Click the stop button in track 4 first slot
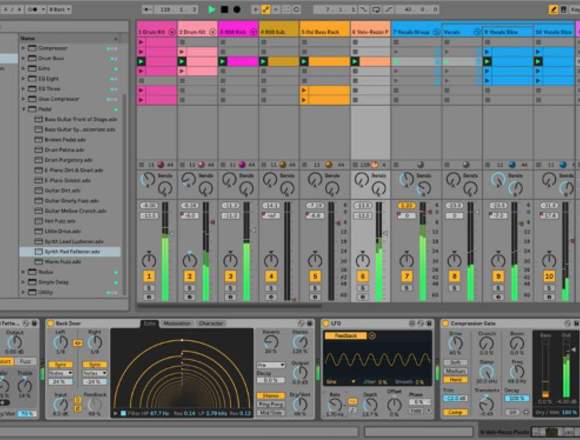The width and height of the screenshot is (580, 440). (263, 42)
